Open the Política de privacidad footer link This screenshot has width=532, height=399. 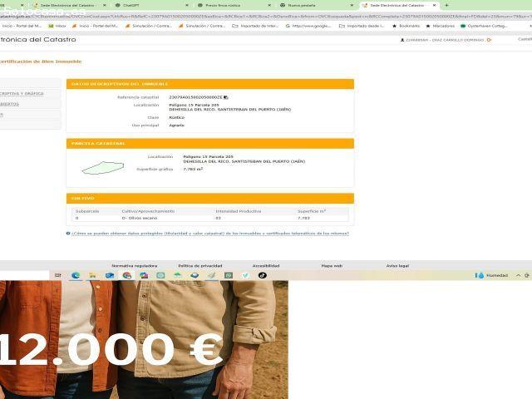coord(200,266)
